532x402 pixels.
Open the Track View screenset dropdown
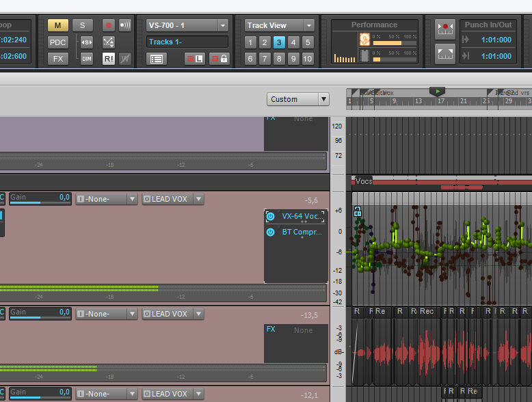tap(279, 25)
